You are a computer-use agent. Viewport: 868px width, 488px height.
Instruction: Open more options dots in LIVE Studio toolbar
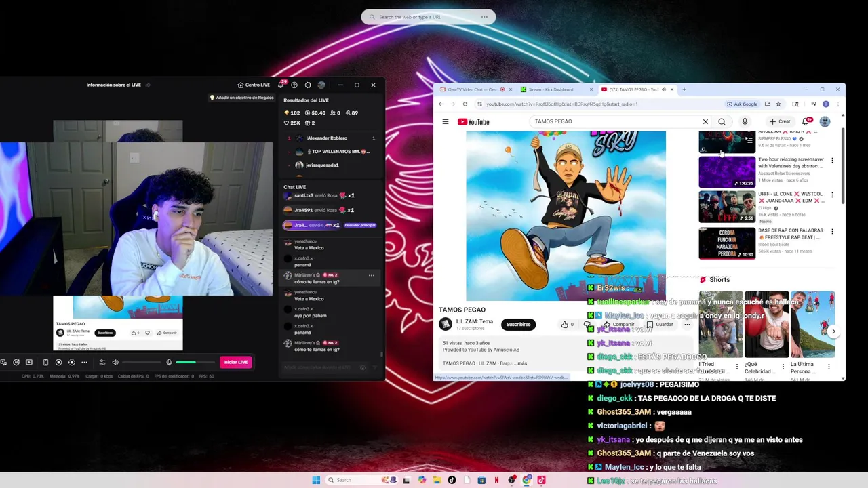(x=85, y=362)
